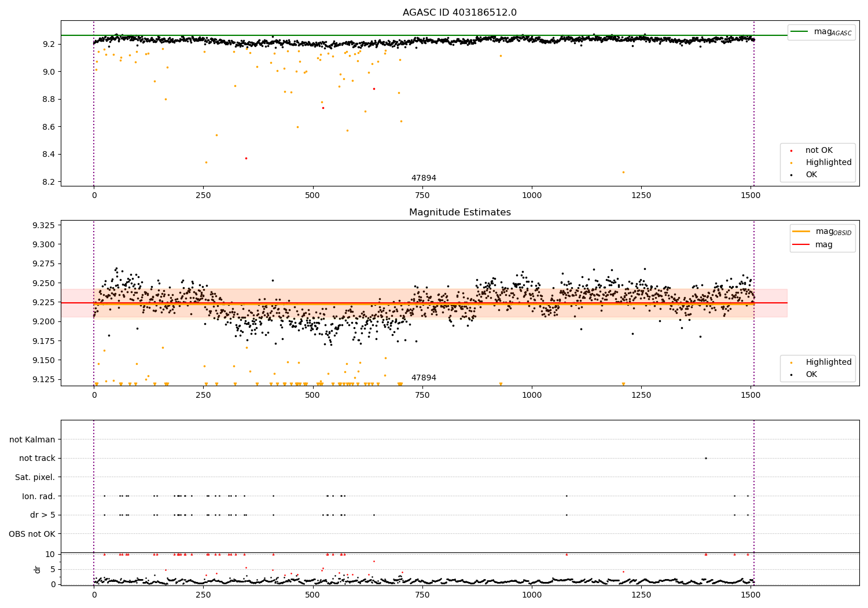868x608 pixels.
Task: Click the 'OBS not OK' row label
Action: pos(32,534)
